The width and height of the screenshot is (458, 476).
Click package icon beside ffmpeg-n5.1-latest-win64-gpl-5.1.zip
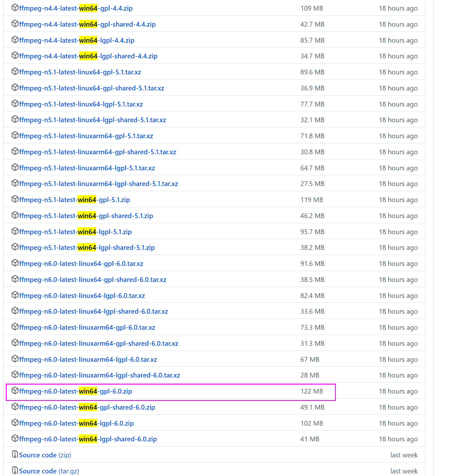[15, 199]
